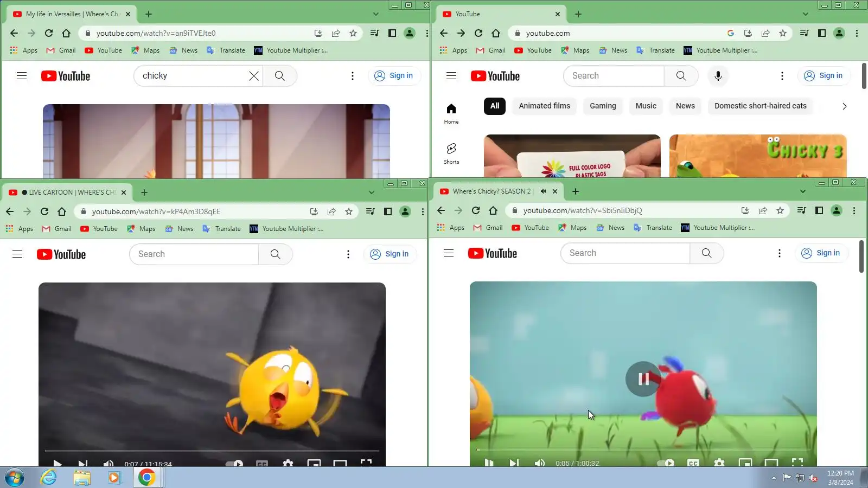Viewport: 868px width, 488px height.
Task: Seek on the LIVE CARTOON video progress bar
Action: (212, 451)
